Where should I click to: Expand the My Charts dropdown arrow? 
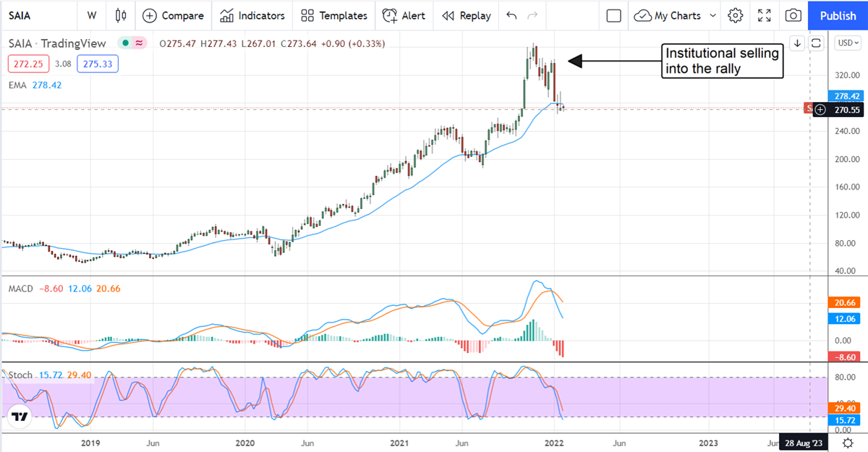(x=712, y=15)
